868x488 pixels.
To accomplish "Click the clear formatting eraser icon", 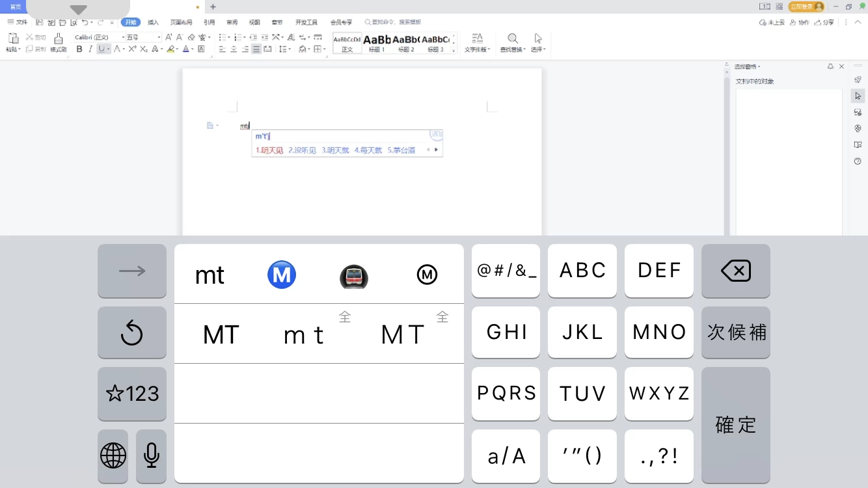I will (x=191, y=37).
